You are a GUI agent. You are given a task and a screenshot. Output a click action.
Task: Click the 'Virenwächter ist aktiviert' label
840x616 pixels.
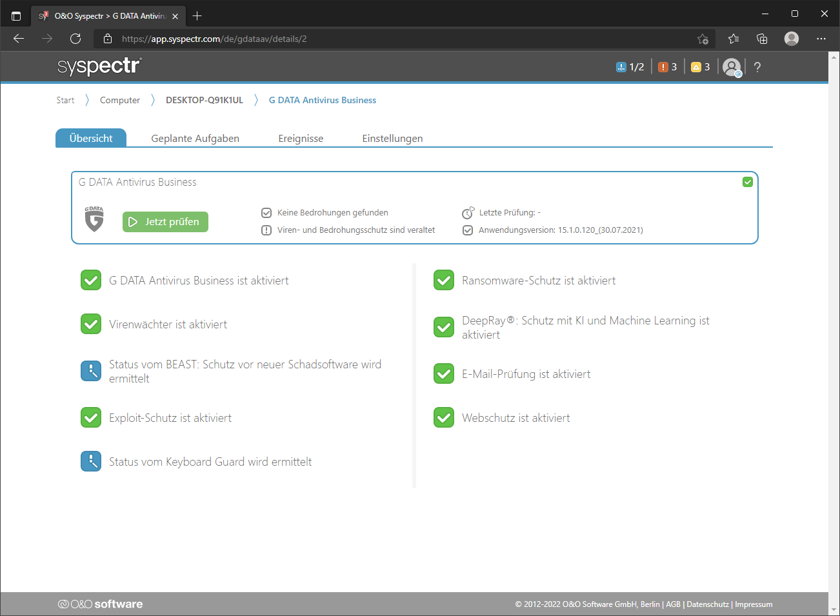(x=168, y=324)
